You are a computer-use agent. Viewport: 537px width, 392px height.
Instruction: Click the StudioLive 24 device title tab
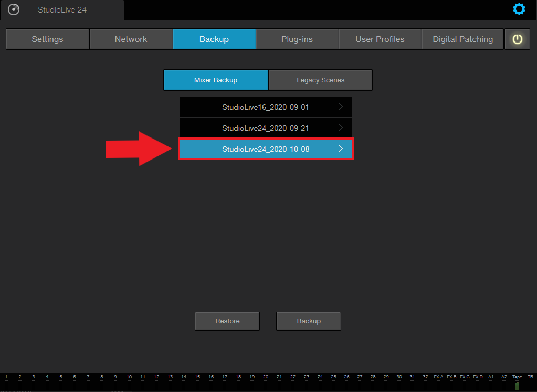point(62,10)
